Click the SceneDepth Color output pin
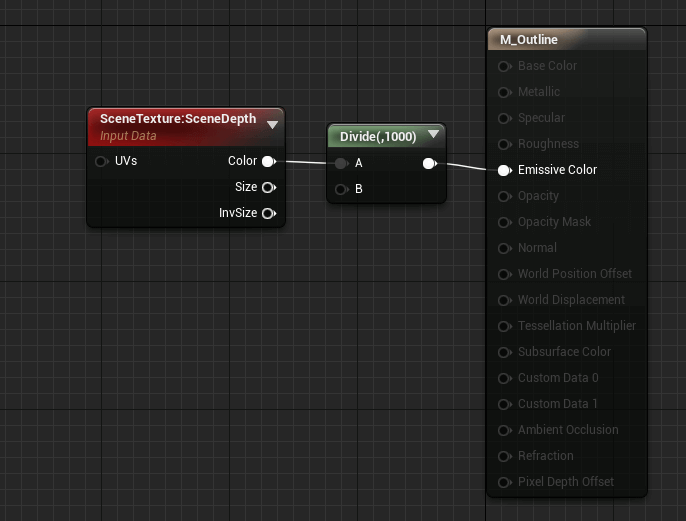This screenshot has height=521, width=686. (268, 161)
